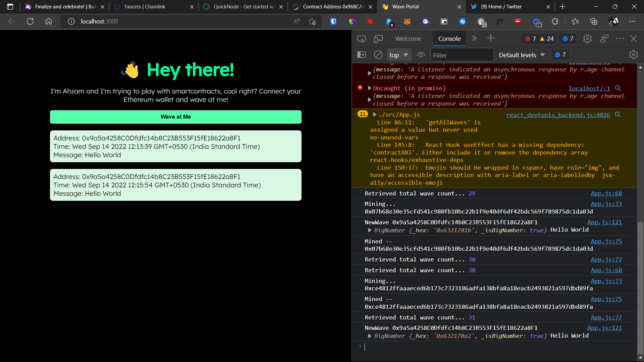Open DevTools settings gear
This screenshot has height=362, width=644.
tap(587, 39)
